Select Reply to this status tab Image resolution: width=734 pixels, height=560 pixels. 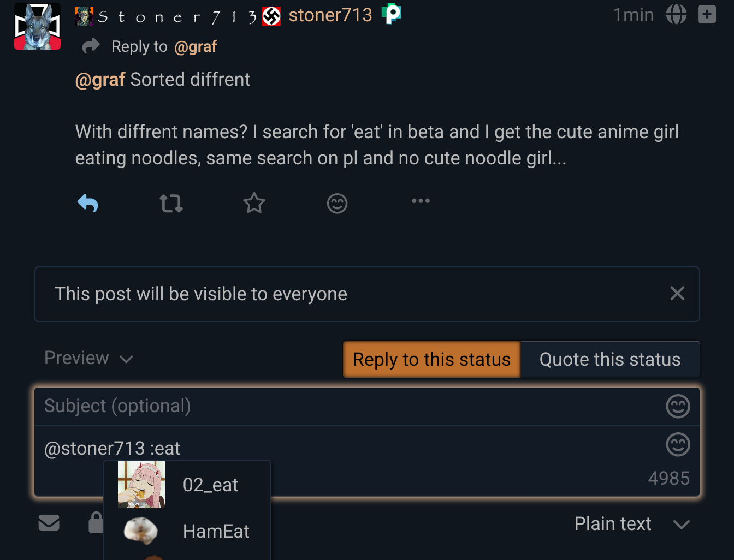tap(431, 359)
